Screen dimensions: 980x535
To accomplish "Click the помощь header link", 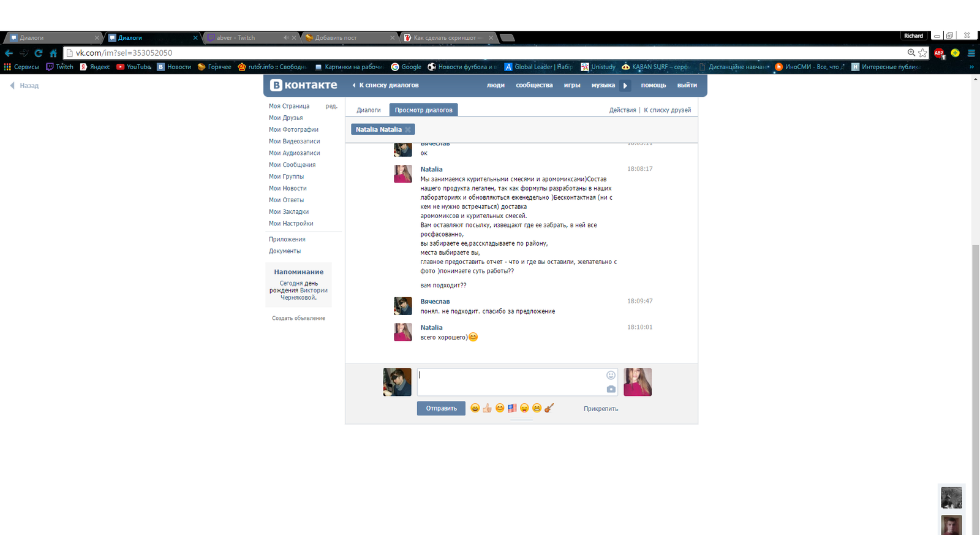I will coord(654,85).
